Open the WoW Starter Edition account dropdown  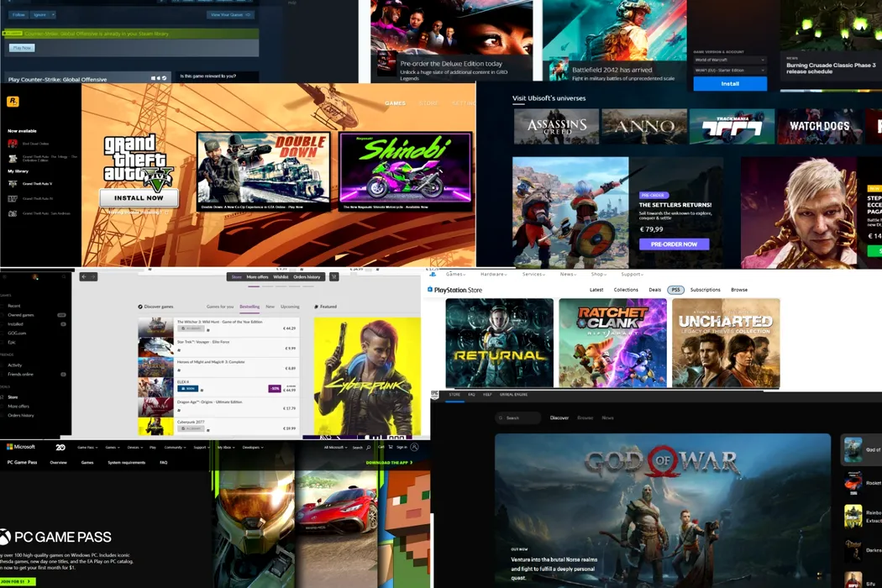(730, 71)
